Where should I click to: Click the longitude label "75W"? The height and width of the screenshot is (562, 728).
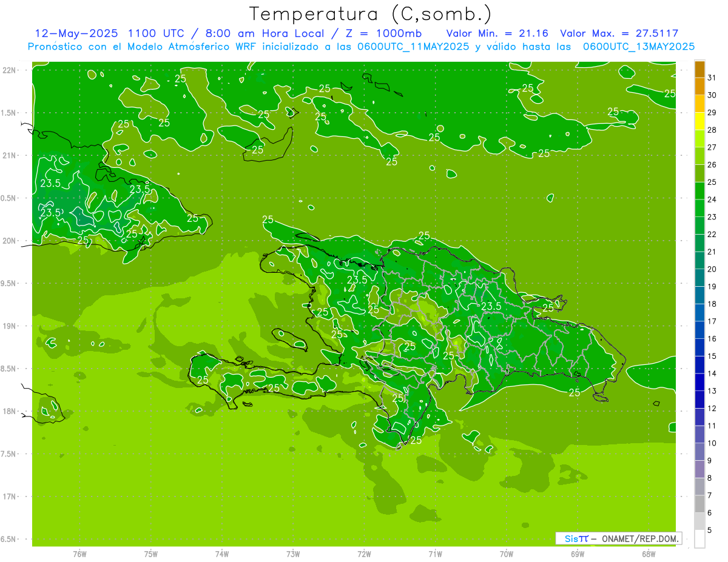coord(151,554)
